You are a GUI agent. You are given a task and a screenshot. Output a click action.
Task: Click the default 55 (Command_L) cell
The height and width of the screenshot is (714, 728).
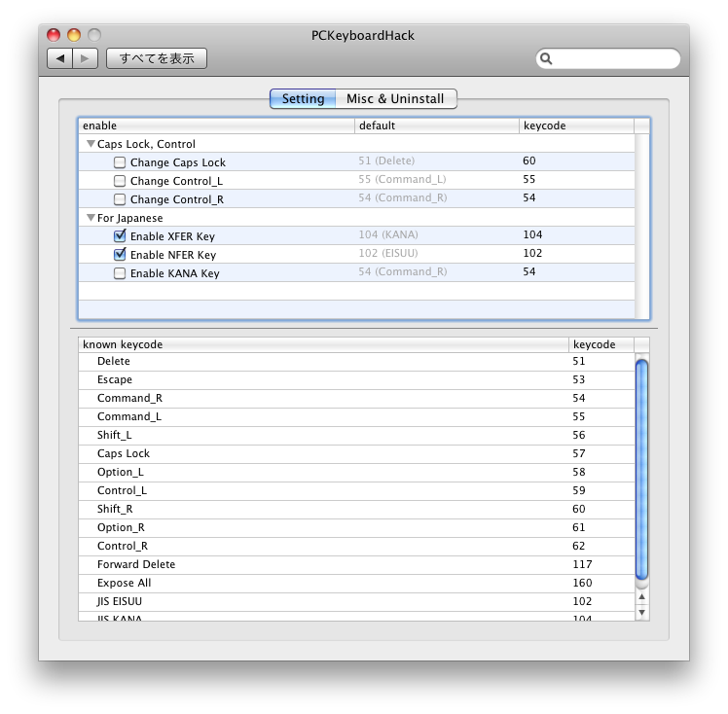[402, 180]
